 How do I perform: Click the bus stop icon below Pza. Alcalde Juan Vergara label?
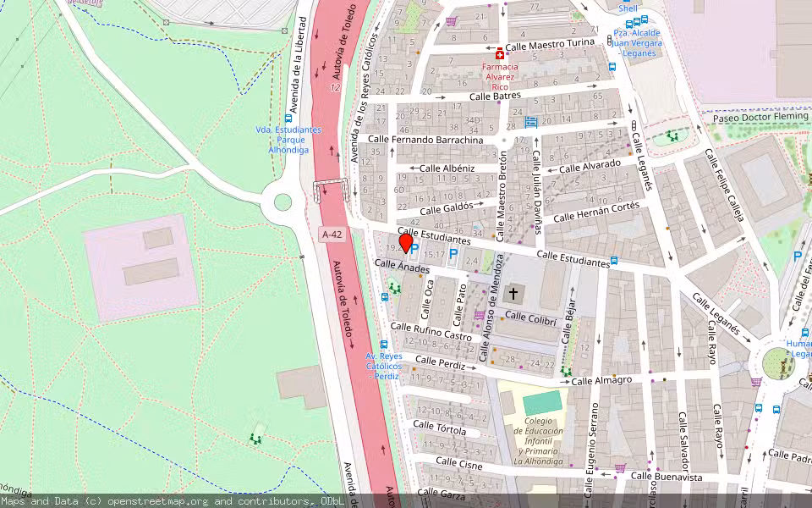click(x=612, y=67)
